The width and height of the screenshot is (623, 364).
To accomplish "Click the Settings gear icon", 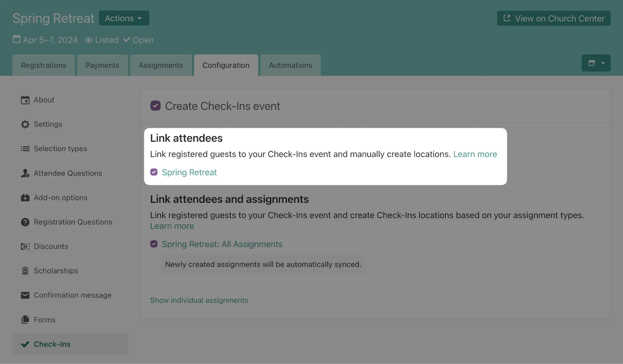I will pos(25,124).
